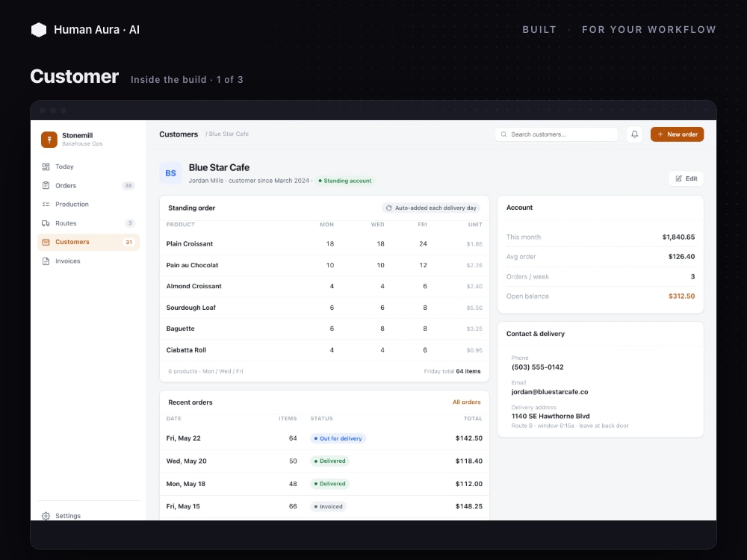Click email jordan@bluestarcafe.co
Image resolution: width=747 pixels, height=560 pixels.
(550, 392)
